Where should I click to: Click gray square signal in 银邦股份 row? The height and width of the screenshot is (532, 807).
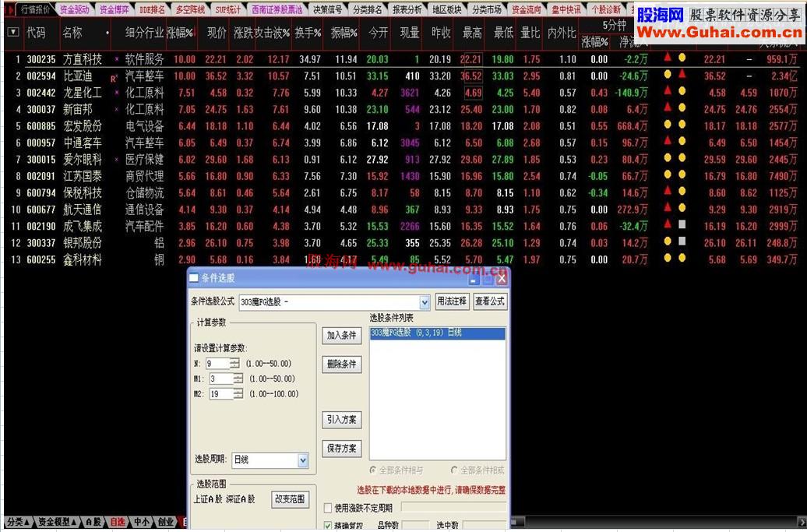(x=682, y=241)
